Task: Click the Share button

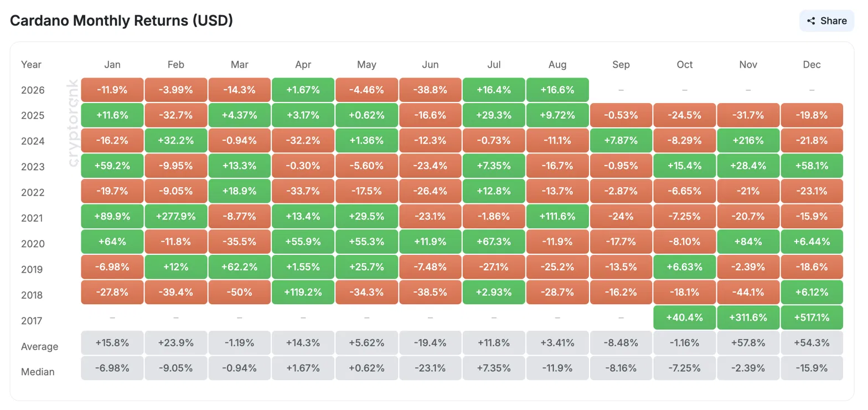Action: pyautogui.click(x=826, y=21)
